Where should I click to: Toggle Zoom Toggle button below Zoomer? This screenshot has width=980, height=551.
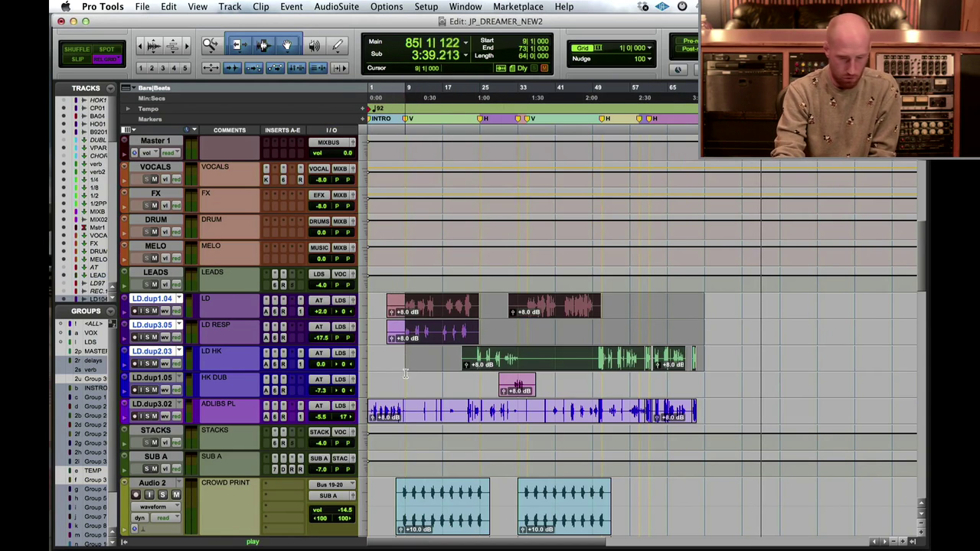point(210,68)
